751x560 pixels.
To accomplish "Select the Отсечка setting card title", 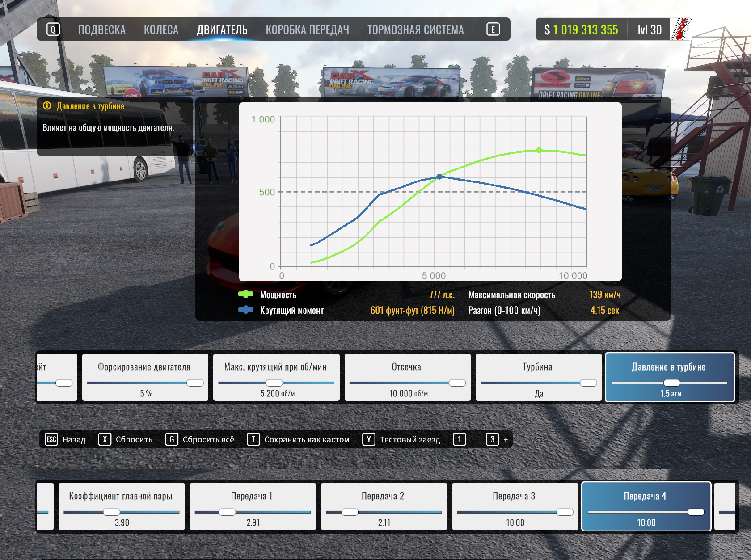I will (x=406, y=367).
